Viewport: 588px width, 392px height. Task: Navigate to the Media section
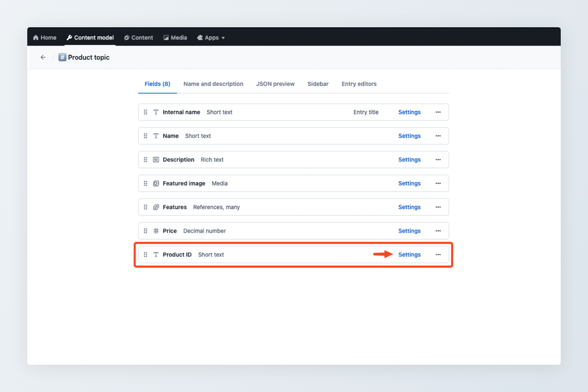(x=175, y=37)
